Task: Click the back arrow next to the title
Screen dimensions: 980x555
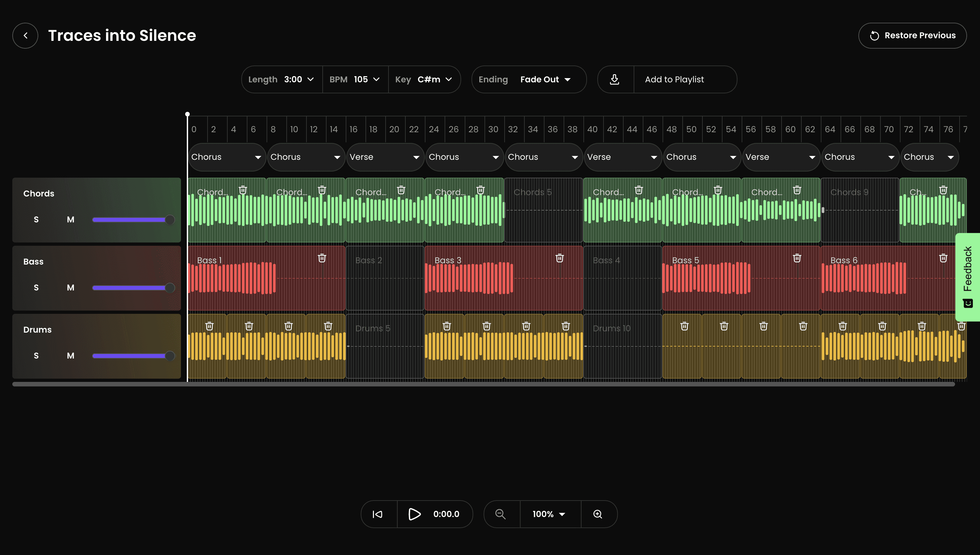Action: pos(25,35)
